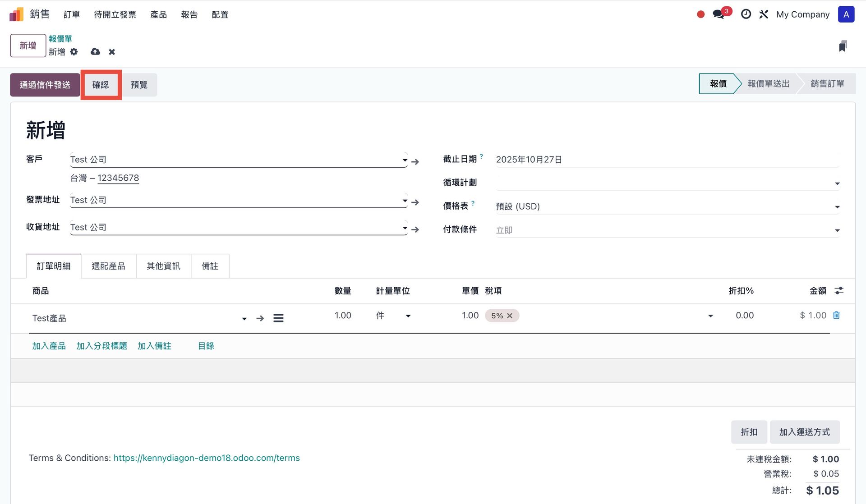Screen dimensions: 866x504
Task: Remove the 5% tax tag
Action: pos(510,316)
